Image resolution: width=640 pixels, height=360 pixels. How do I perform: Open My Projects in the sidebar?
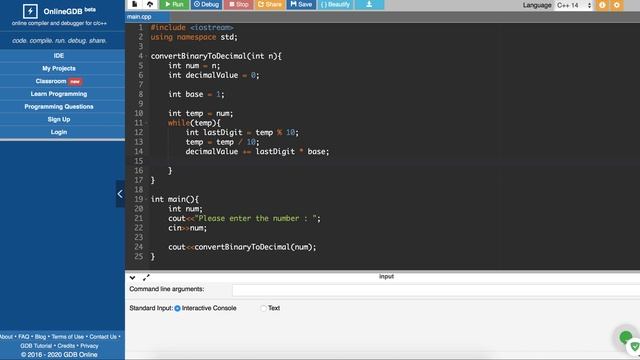59,68
